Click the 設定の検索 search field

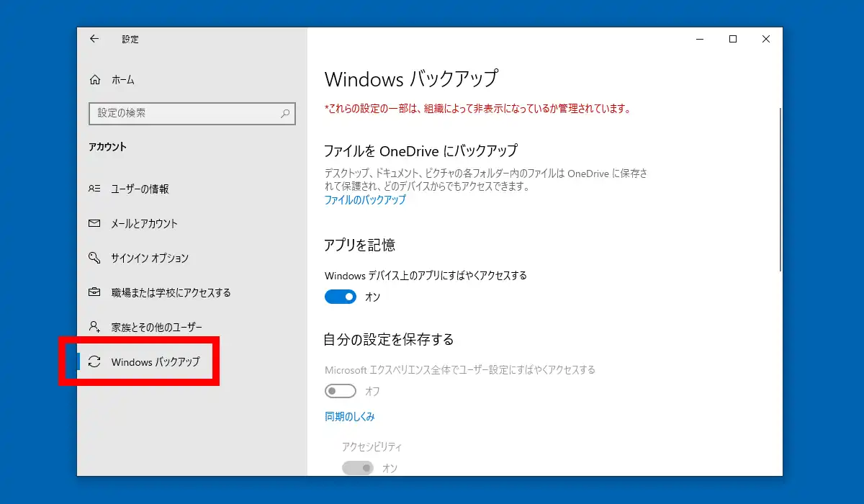click(192, 113)
